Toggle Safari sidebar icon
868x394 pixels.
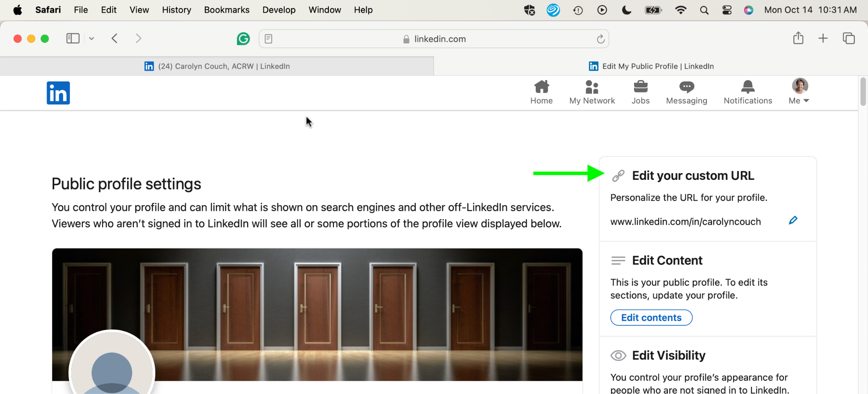pos(73,39)
